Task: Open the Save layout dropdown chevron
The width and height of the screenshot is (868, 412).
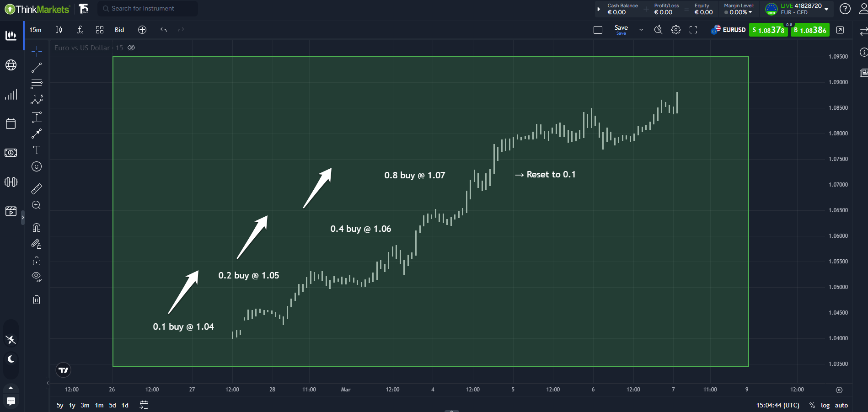Action: click(x=641, y=30)
